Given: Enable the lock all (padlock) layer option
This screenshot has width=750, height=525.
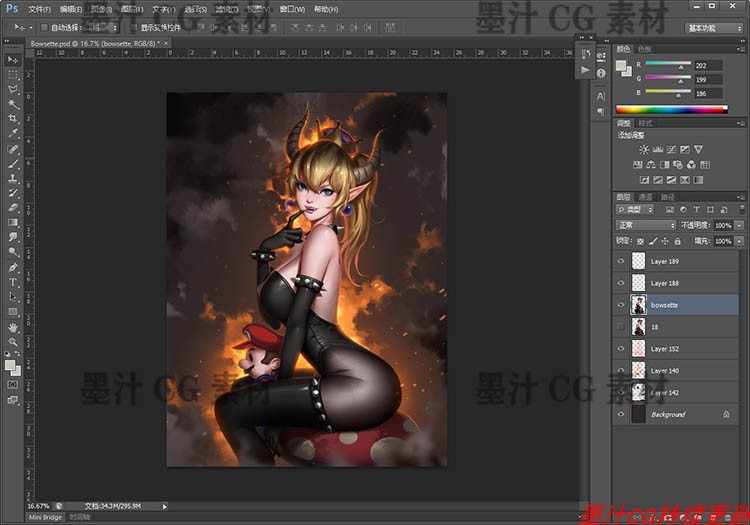Looking at the screenshot, I should point(677,241).
